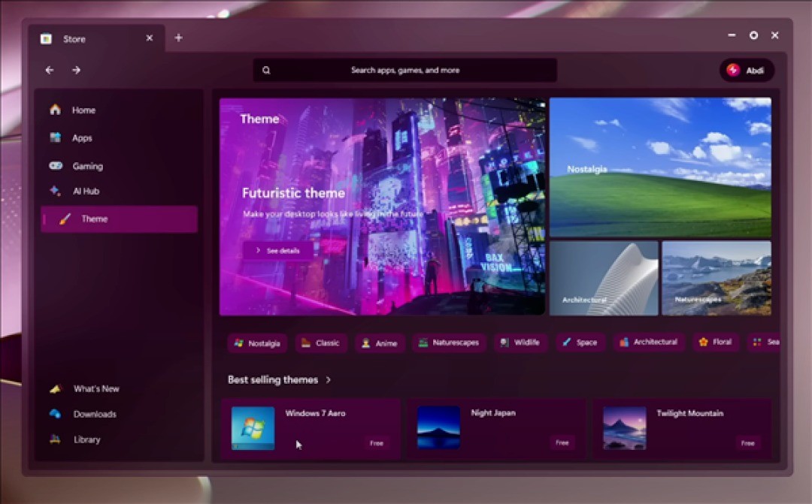Open a new tab with plus button

click(x=178, y=38)
